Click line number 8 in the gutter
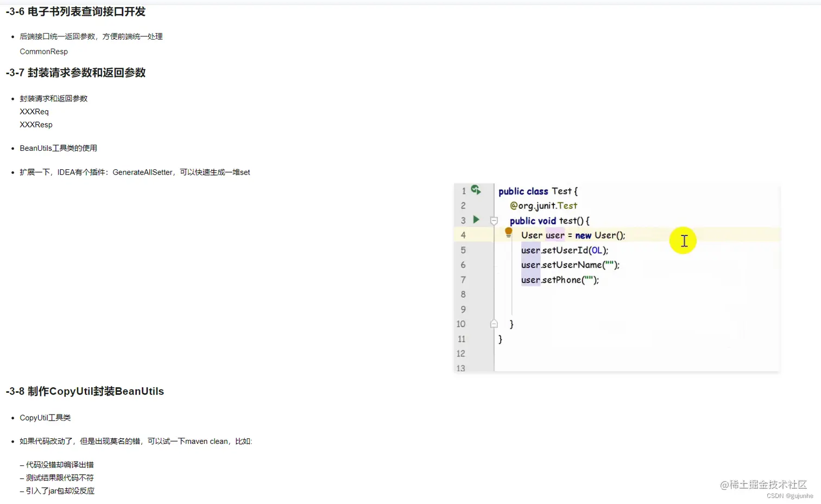 coord(463,295)
